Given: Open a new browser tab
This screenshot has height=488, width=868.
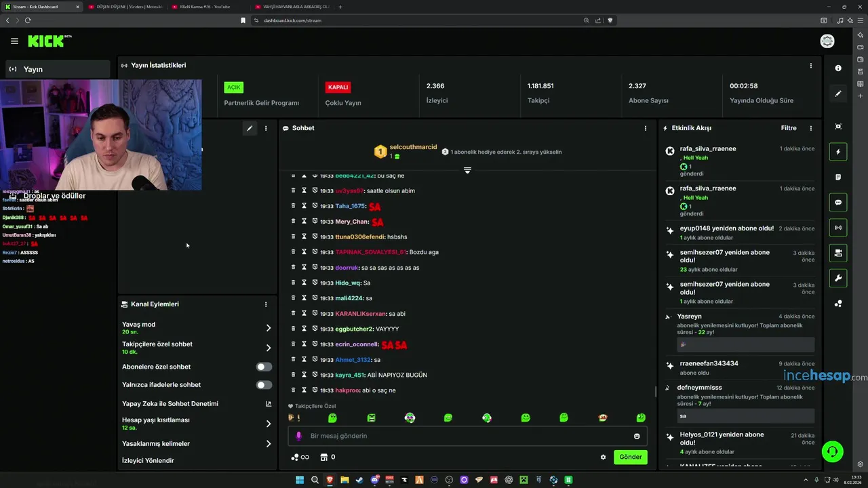Looking at the screenshot, I should pyautogui.click(x=340, y=7).
